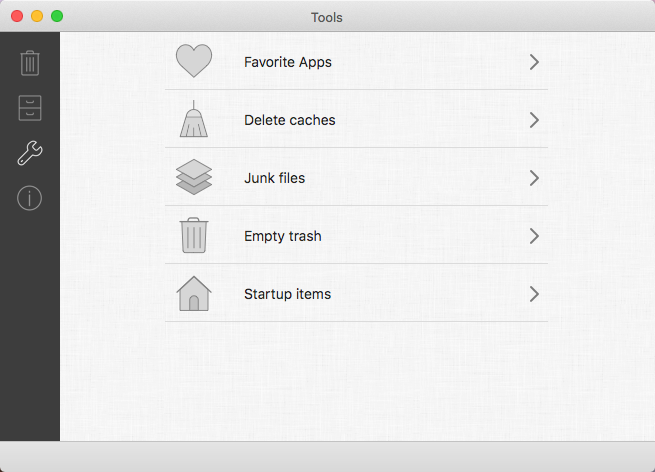Open the trash can sidebar section
655x472 pixels.
tap(30, 63)
